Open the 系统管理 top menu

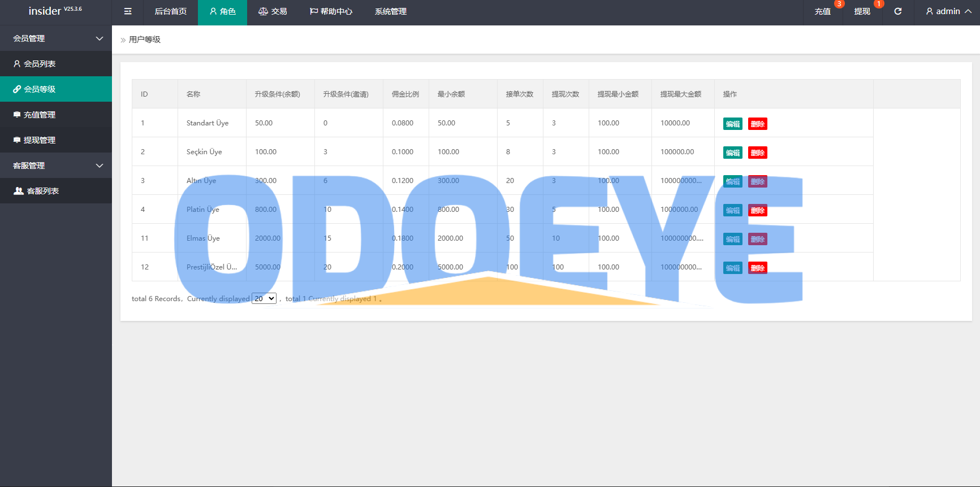(x=390, y=11)
